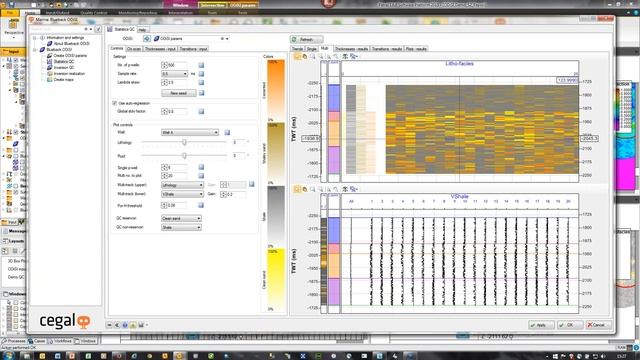Select pointer tool in Litho-facies plot toolbar
Viewport: 640px width, 360px height.
click(x=297, y=56)
